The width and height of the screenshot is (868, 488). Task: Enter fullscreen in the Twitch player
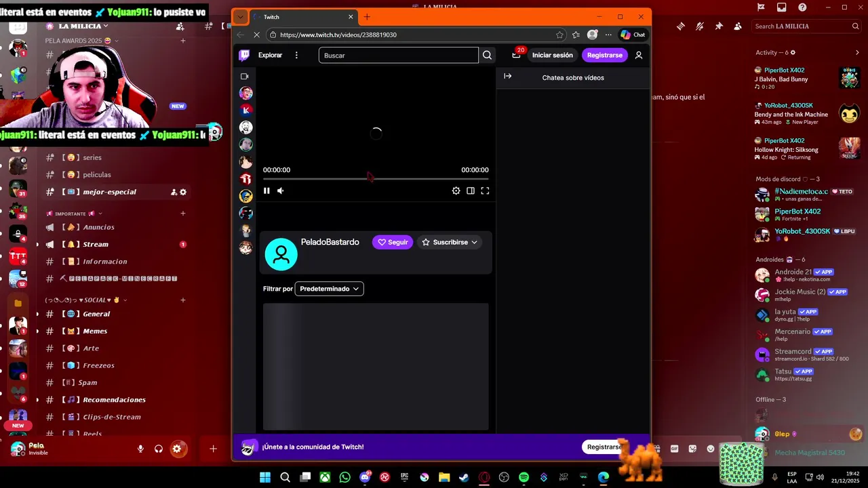click(485, 191)
